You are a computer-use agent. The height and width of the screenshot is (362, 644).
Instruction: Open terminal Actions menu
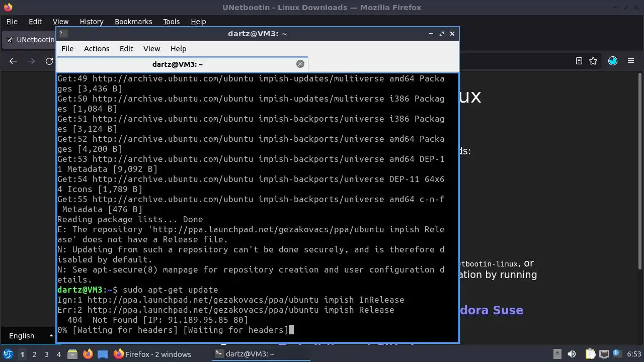click(97, 49)
